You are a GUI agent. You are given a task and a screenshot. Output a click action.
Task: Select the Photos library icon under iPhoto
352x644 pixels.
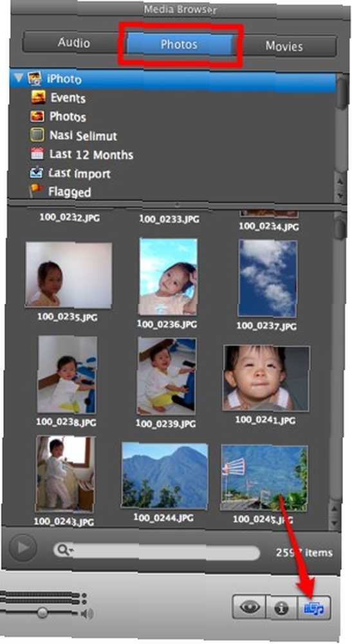click(37, 116)
